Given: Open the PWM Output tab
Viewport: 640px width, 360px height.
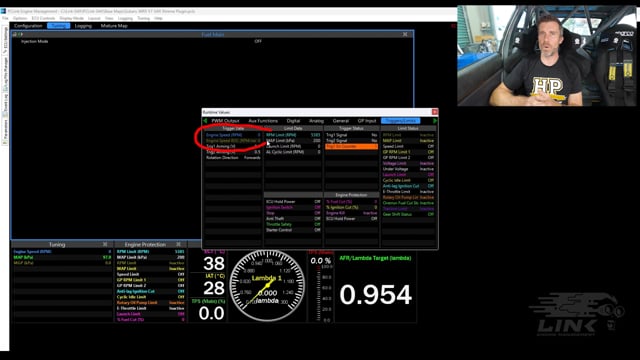Looking at the screenshot, I should point(225,121).
